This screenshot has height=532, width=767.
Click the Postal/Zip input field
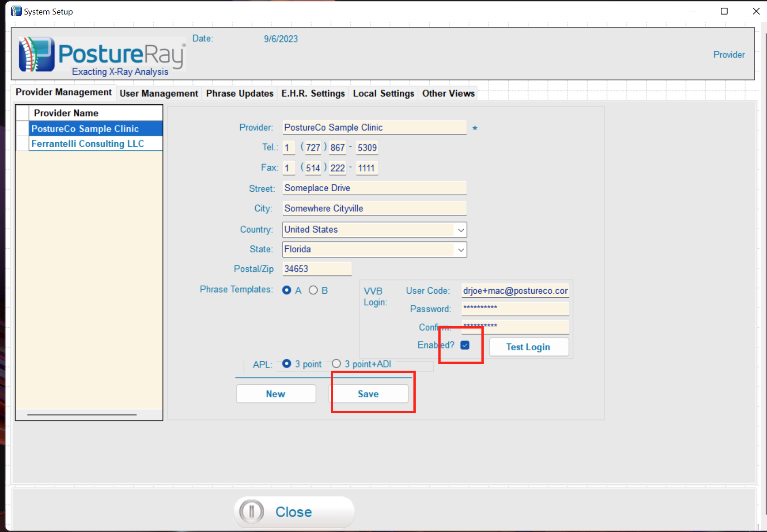coord(316,268)
